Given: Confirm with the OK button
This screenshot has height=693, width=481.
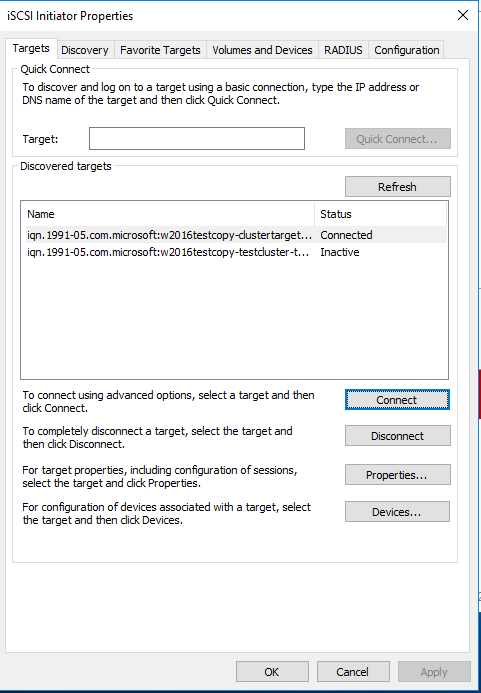Looking at the screenshot, I should coord(272,672).
